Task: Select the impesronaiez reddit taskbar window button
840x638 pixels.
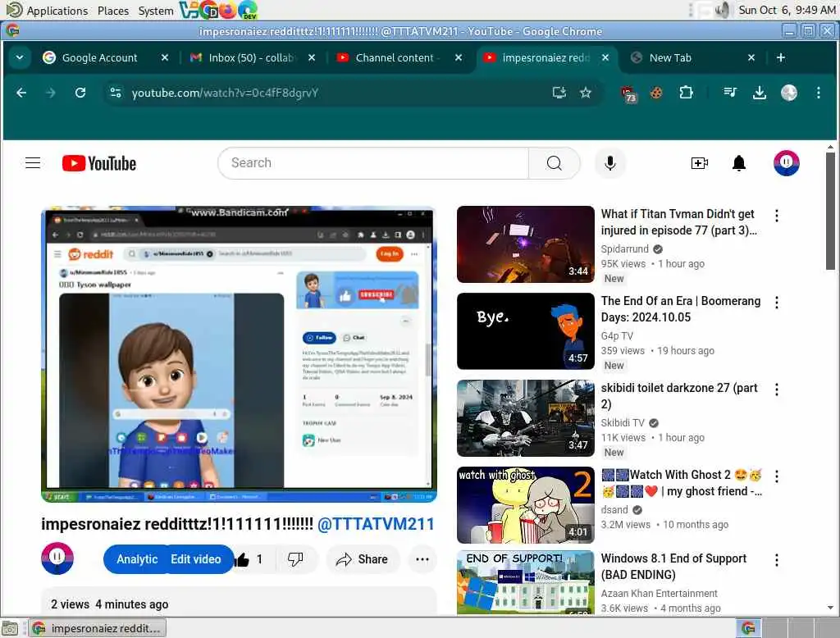Action: tap(98, 628)
